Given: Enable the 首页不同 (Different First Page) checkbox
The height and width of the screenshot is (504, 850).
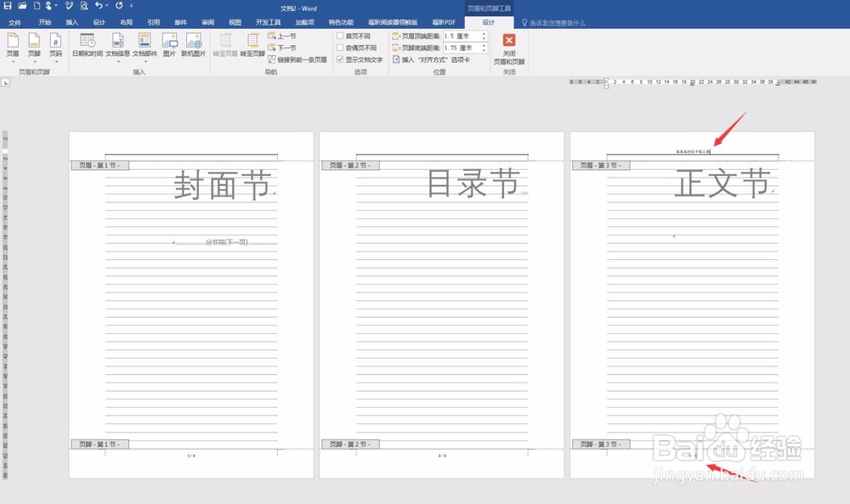Looking at the screenshot, I should tap(340, 37).
